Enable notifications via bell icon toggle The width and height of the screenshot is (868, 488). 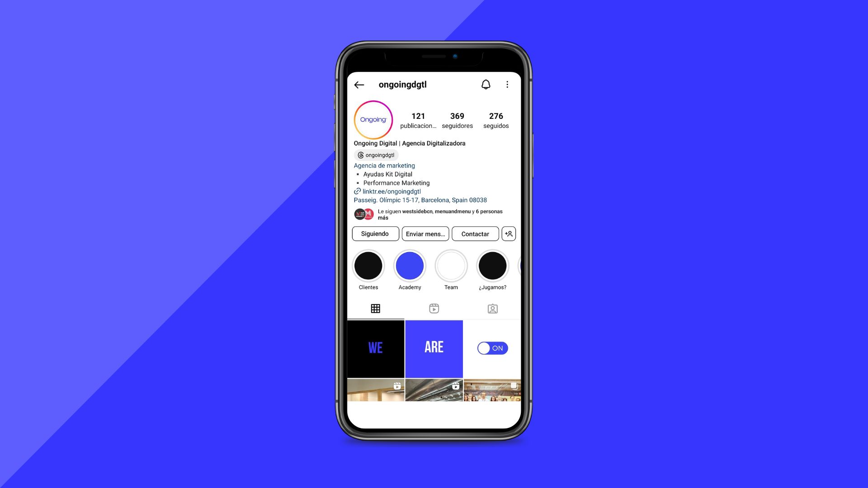[x=486, y=84]
